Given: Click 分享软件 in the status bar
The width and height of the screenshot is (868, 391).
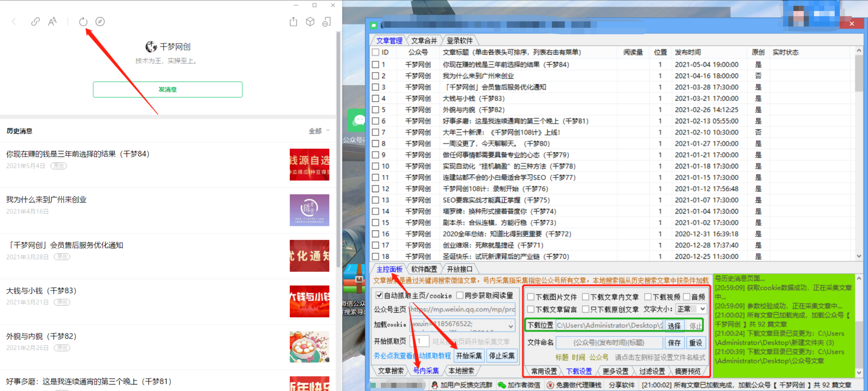Looking at the screenshot, I should coord(622,385).
